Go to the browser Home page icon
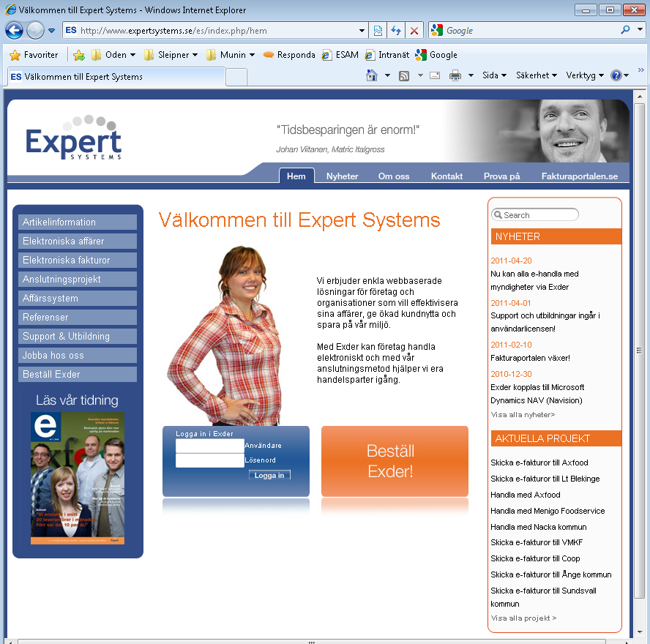This screenshot has width=650, height=644. click(372, 75)
